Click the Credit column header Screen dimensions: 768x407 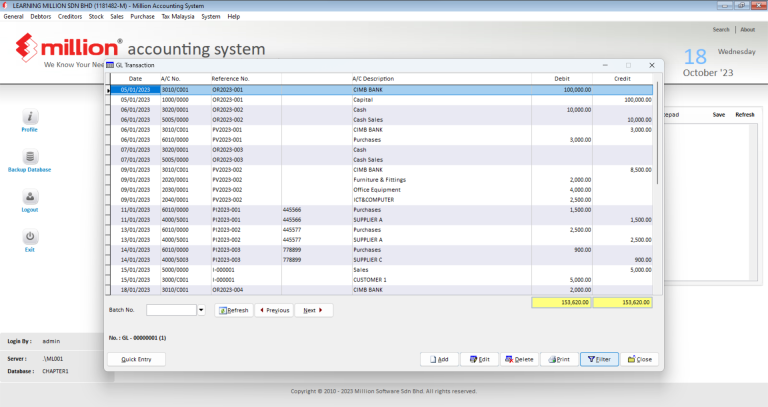coord(622,79)
